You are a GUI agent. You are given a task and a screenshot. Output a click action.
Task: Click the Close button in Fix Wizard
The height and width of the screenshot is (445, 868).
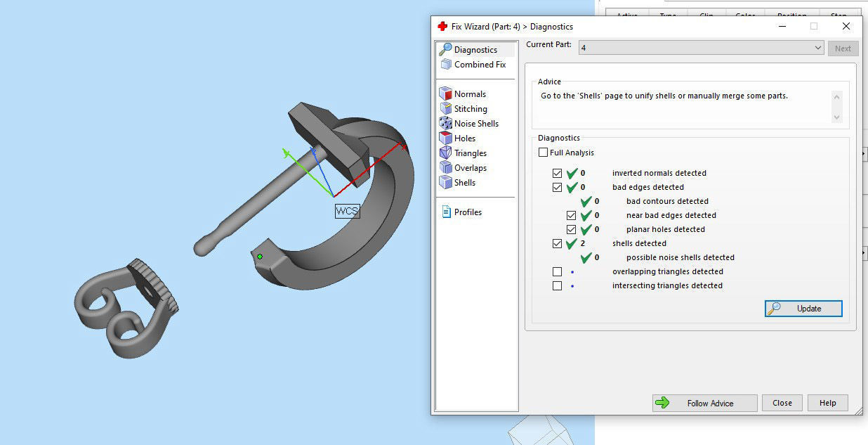click(x=782, y=403)
